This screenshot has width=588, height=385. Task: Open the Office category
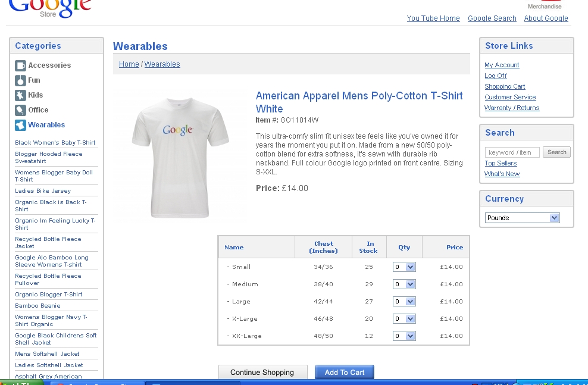[38, 110]
